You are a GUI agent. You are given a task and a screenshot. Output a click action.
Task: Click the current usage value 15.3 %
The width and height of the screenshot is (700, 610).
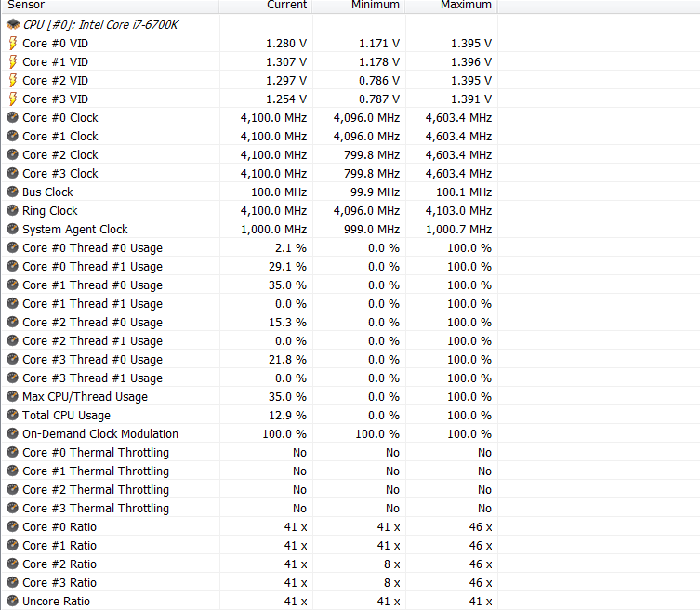[287, 322]
